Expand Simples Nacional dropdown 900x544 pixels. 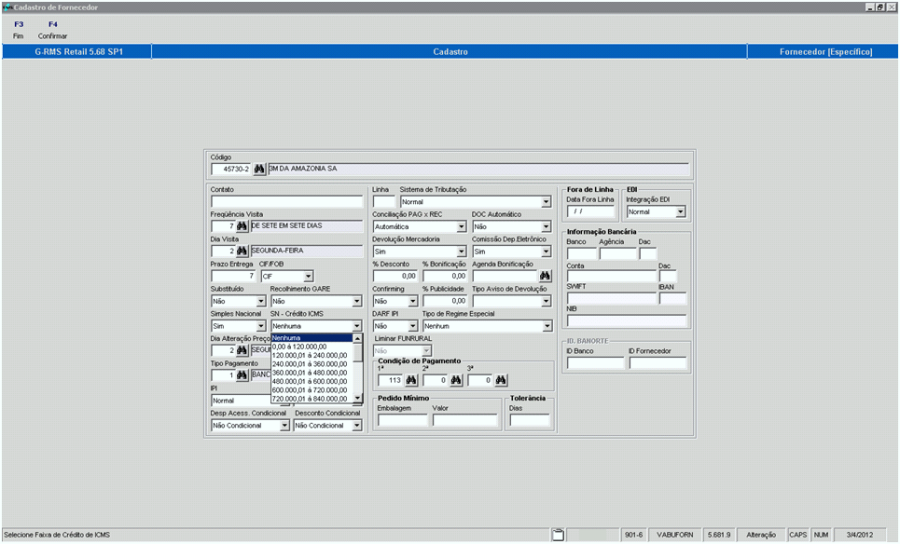[261, 326]
